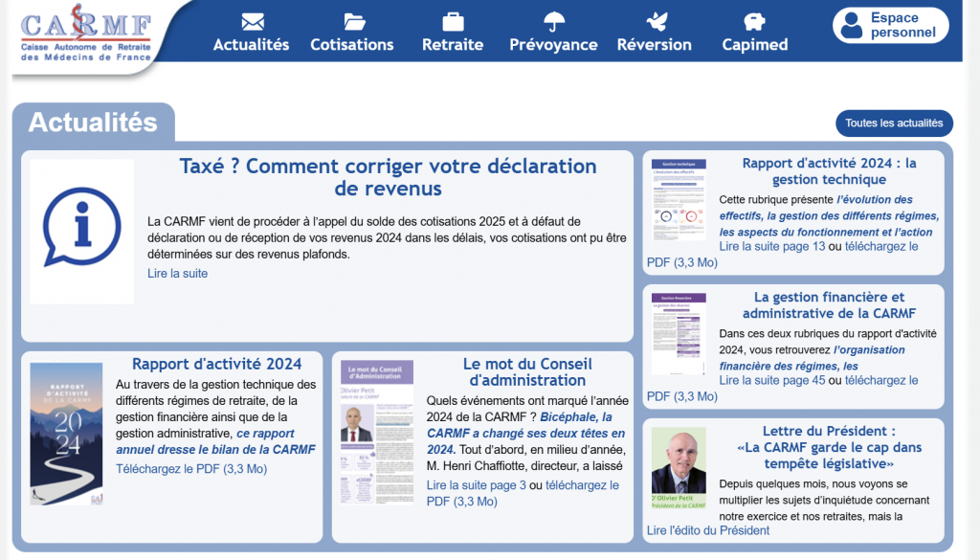Open Lettre du Président title
The height and width of the screenshot is (560, 980).
point(829,447)
